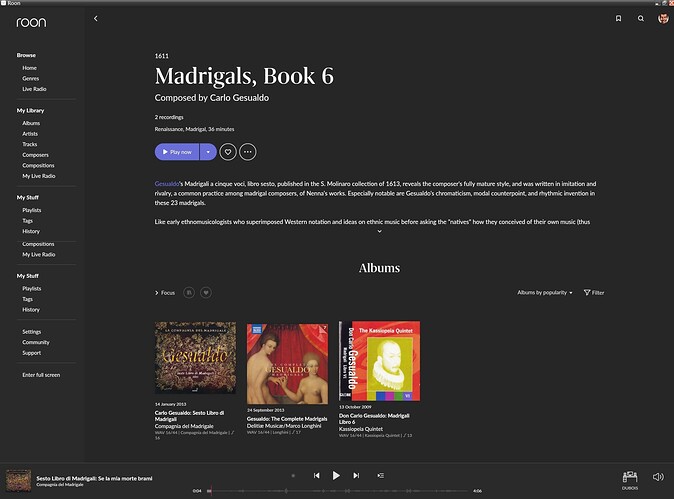Open the Compagnia del Madrigale album cover

195,358
